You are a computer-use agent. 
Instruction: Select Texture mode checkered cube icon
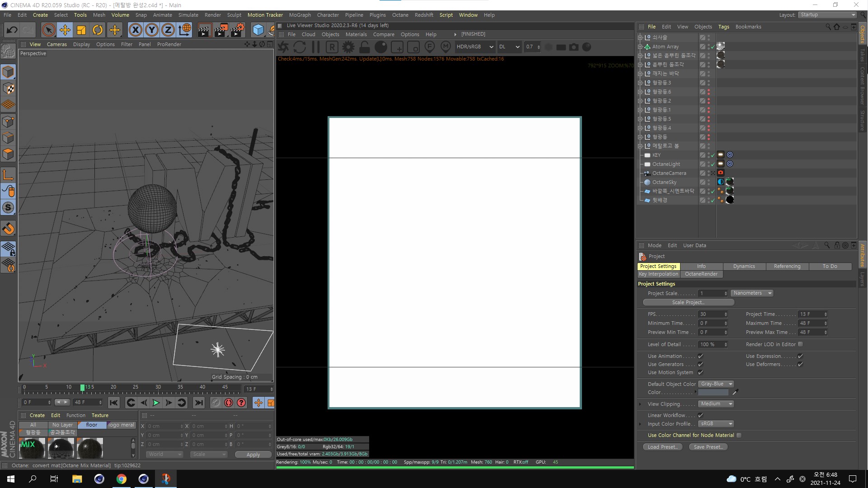8,89
